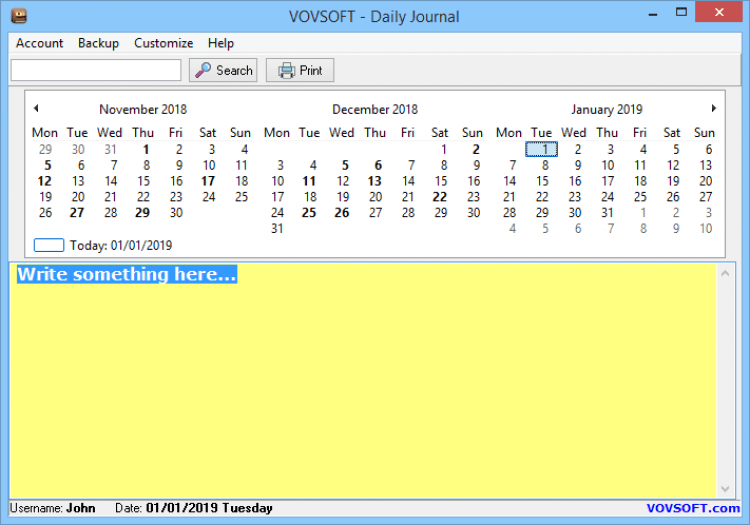This screenshot has height=525, width=750.
Task: Select bold date November 29 in calendar
Action: coord(143,213)
